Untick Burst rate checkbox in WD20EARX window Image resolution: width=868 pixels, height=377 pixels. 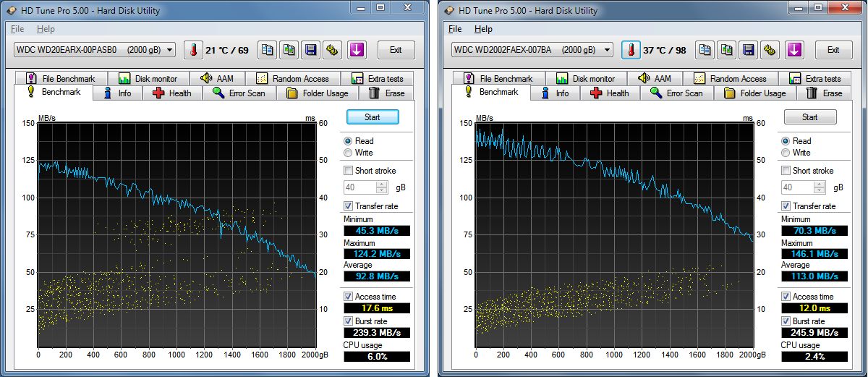(x=349, y=321)
